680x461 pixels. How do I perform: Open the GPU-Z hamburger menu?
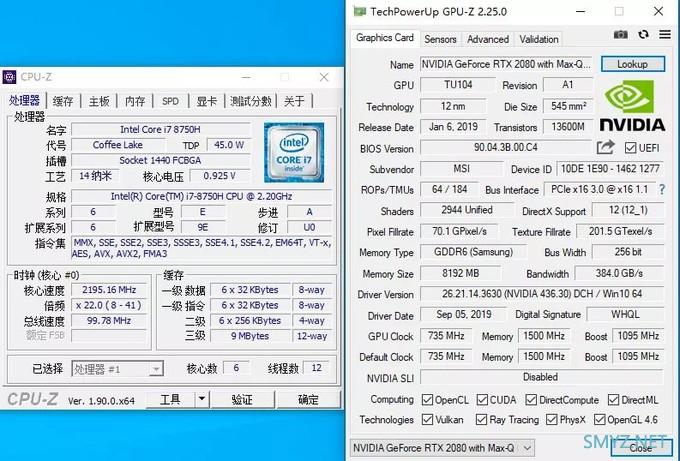click(665, 34)
